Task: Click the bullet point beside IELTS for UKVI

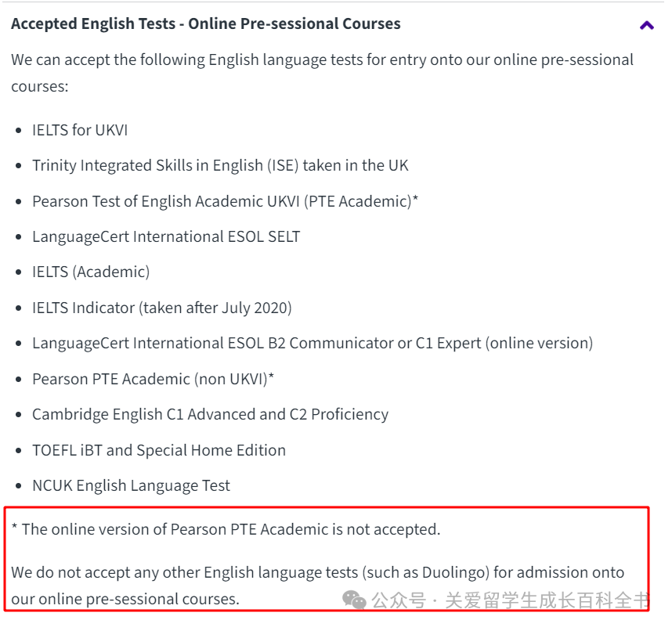Action: (x=19, y=131)
